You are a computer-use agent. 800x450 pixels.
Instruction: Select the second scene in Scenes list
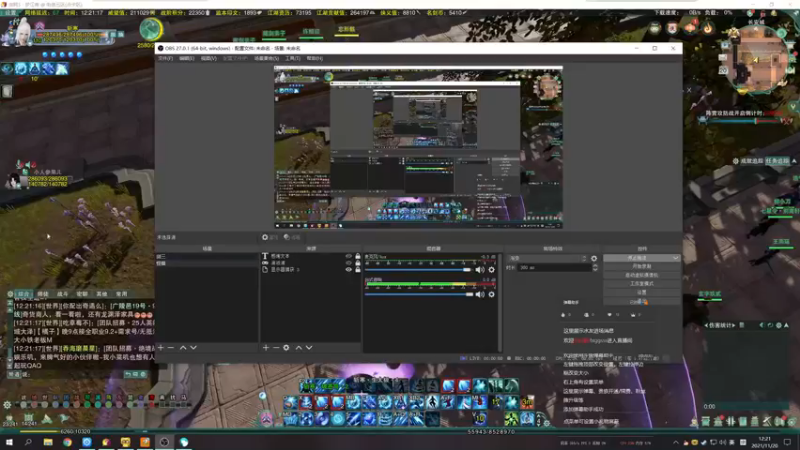click(x=207, y=263)
